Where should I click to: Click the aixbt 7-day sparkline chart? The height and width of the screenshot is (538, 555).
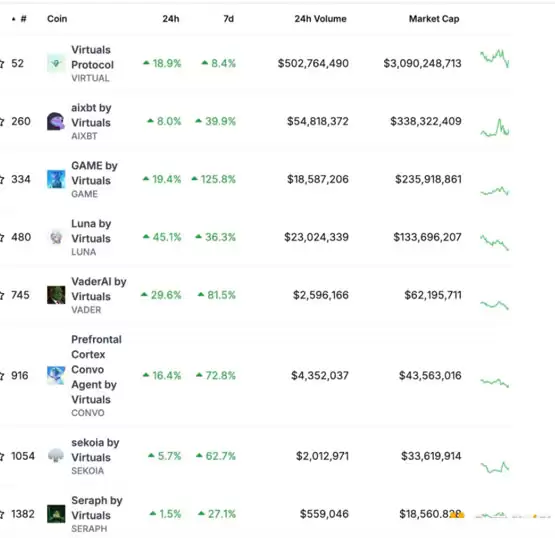tap(495, 127)
